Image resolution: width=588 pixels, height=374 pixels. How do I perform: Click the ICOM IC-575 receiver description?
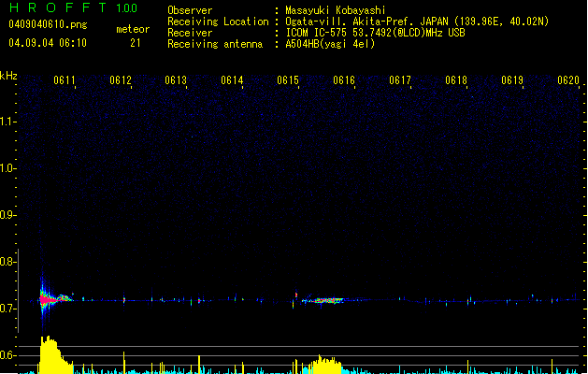tap(375, 33)
